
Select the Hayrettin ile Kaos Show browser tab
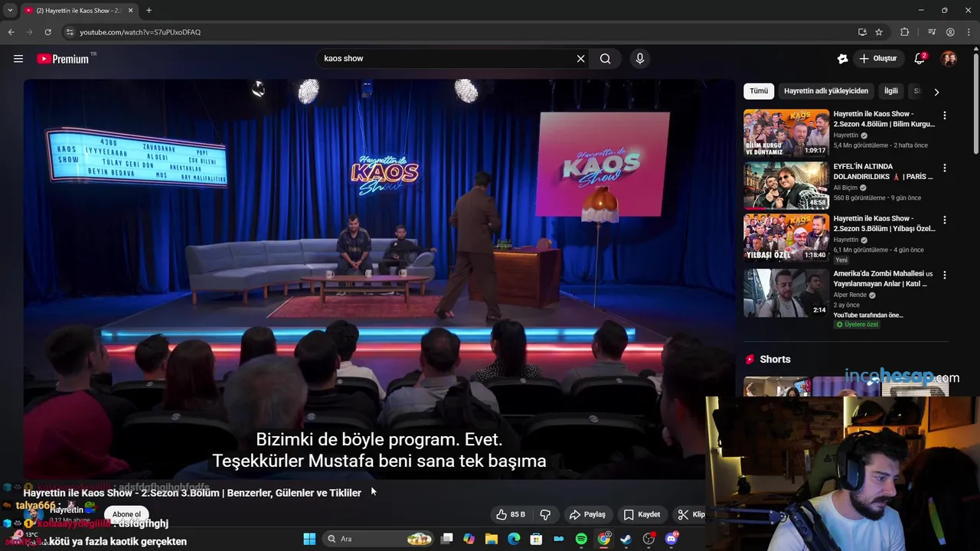point(79,11)
